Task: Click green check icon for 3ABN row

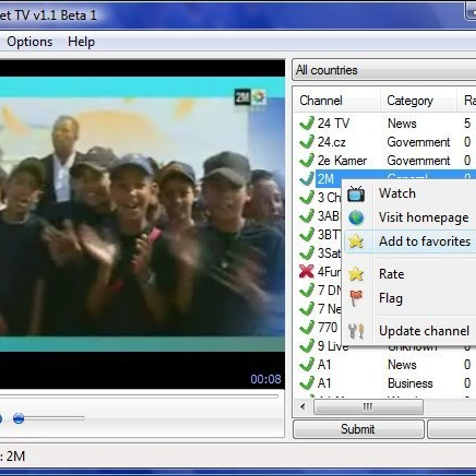Action: 307,216
